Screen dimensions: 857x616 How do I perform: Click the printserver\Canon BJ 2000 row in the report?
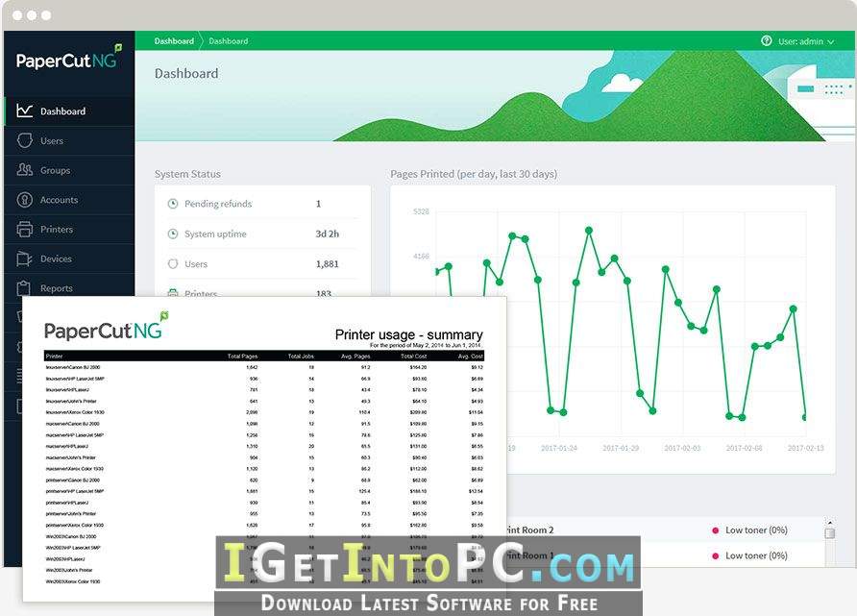pyautogui.click(x=264, y=480)
